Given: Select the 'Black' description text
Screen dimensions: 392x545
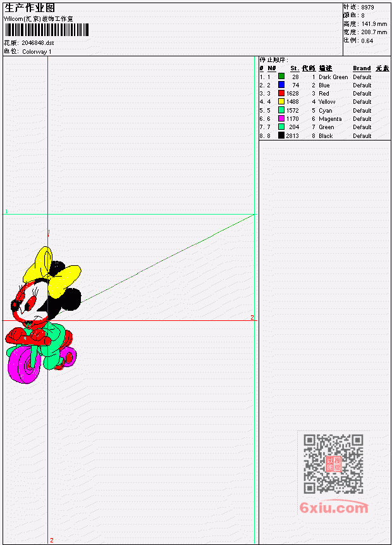Looking at the screenshot, I should 326,136.
